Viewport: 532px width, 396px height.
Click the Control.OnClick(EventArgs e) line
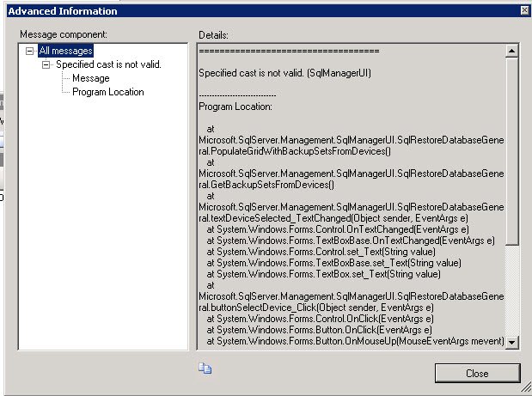coord(320,319)
